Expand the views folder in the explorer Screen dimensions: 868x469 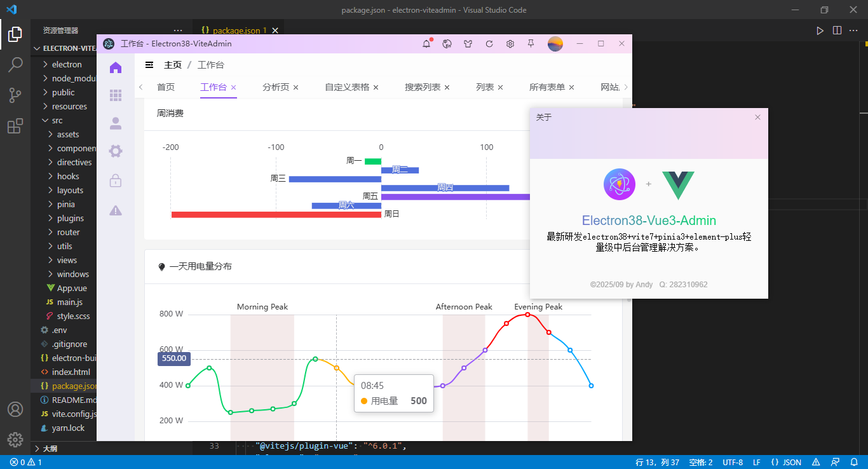click(x=67, y=260)
